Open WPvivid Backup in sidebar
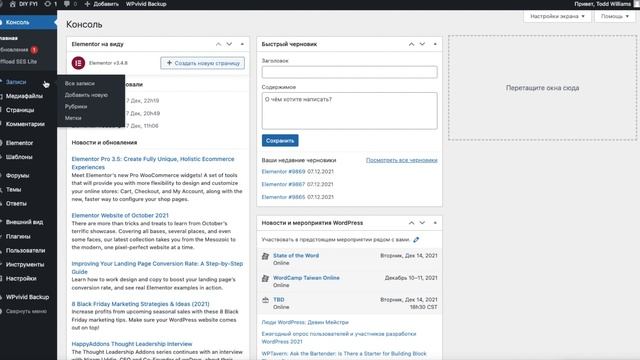 (x=28, y=297)
